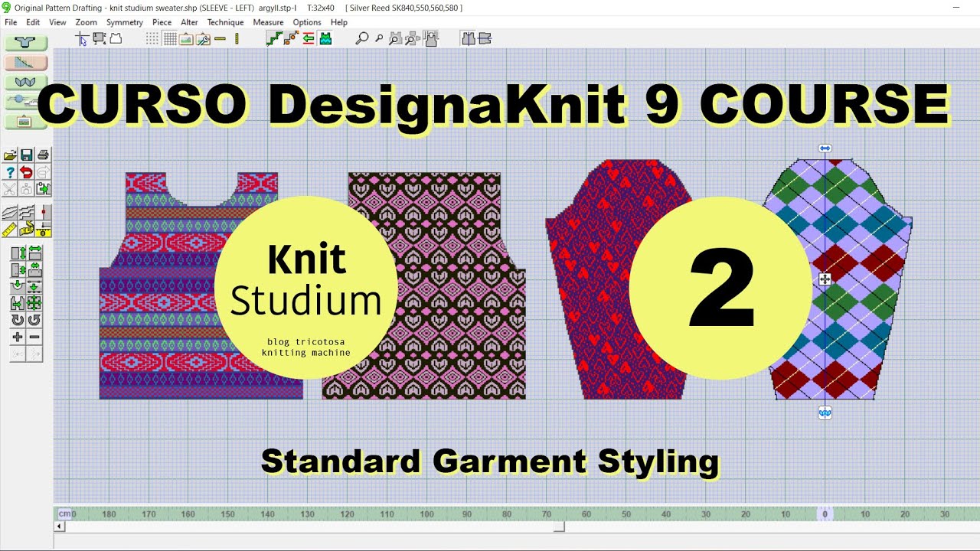Open the File menu
980x551 pixels.
11,22
